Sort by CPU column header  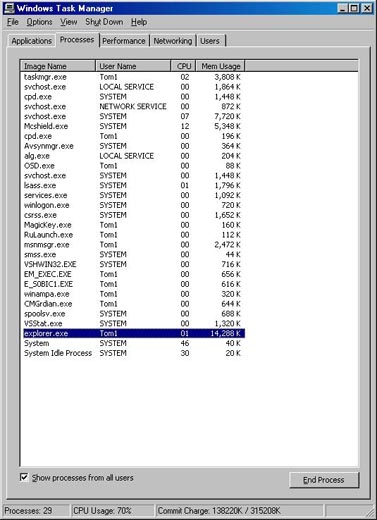point(183,66)
